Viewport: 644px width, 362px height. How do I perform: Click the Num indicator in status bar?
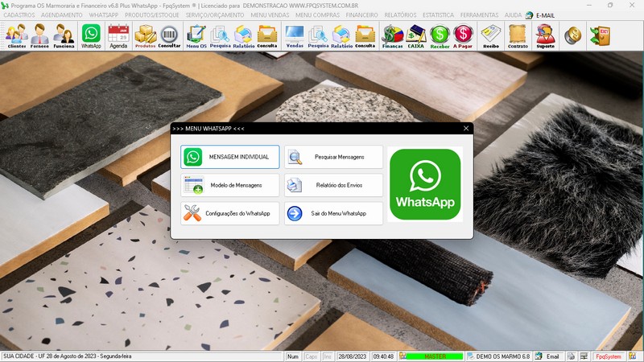[293, 356]
